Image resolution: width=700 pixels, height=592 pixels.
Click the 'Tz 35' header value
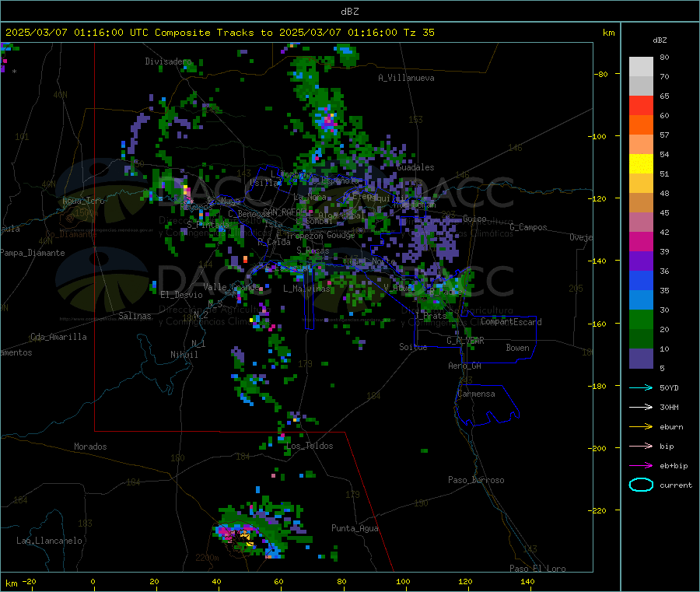tap(419, 33)
